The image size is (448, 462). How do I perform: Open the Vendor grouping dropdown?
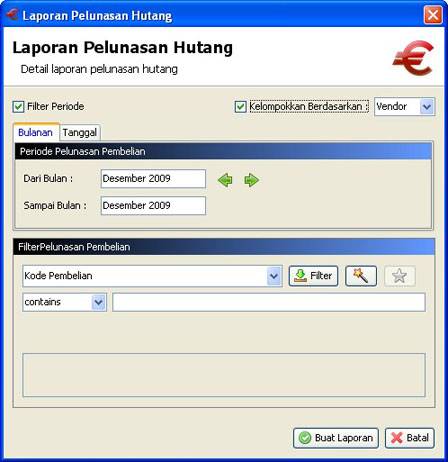tap(427, 107)
